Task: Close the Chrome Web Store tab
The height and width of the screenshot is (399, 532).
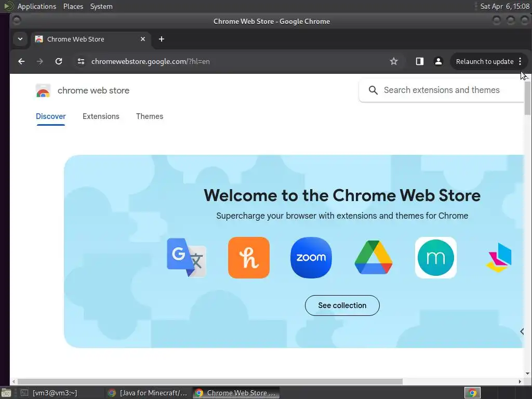Action: (x=143, y=39)
